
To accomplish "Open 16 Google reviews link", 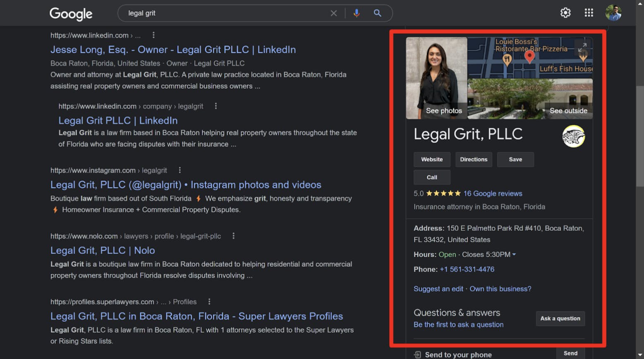I will 493,194.
